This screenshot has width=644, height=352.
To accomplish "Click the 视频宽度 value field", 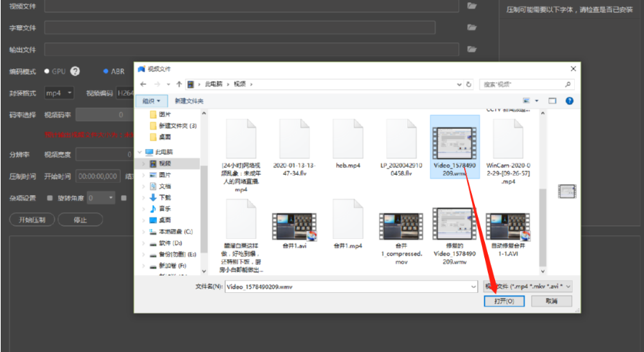I will [105, 155].
